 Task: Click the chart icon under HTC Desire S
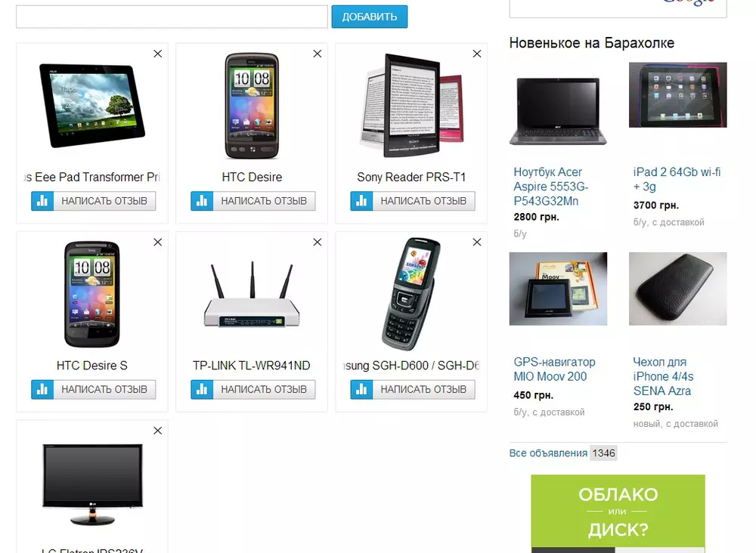(x=42, y=389)
